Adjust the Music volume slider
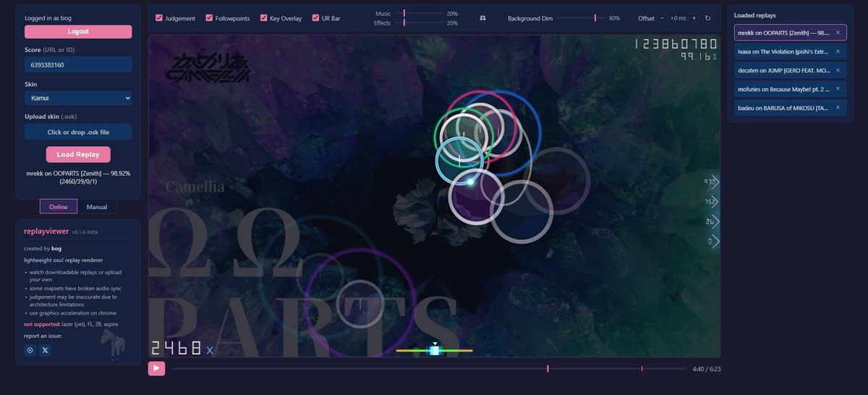This screenshot has height=395, width=868. [x=418, y=14]
